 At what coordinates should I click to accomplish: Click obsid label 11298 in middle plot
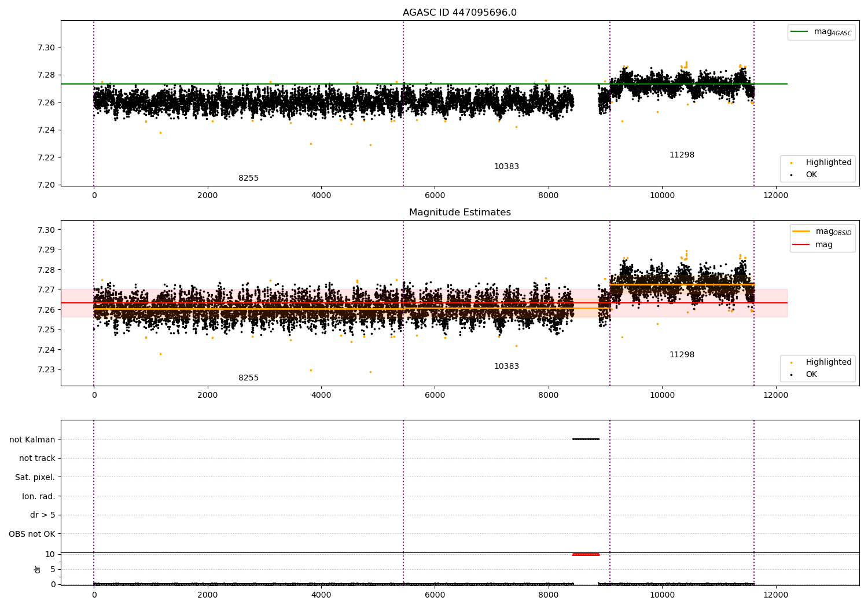click(682, 355)
